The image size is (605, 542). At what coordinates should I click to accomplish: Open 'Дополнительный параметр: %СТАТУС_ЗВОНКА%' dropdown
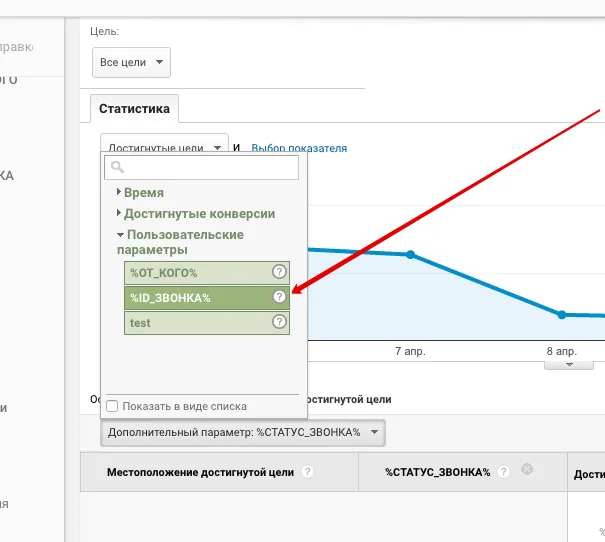(x=243, y=432)
